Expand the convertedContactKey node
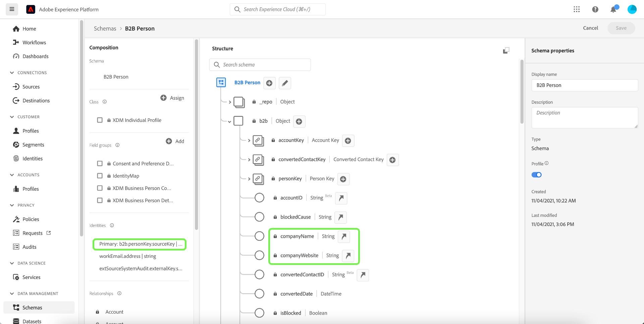This screenshot has width=644, height=324. [x=249, y=160]
